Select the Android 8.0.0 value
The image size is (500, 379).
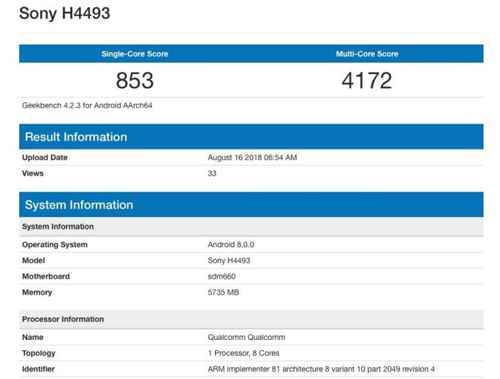(x=231, y=245)
